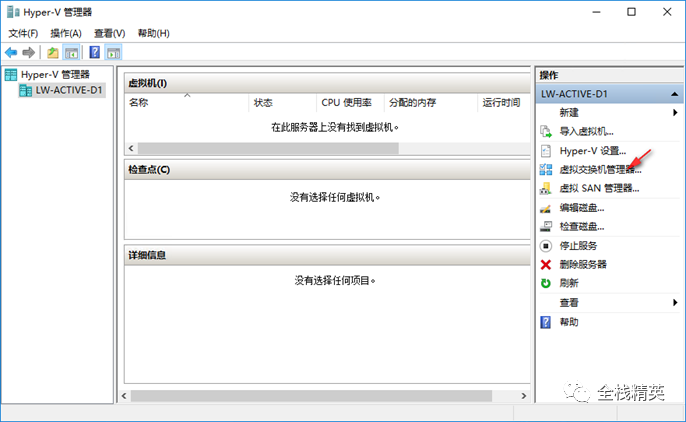Toggle the Show/Hide Action Pane toolbar icon
The height and width of the screenshot is (422, 686).
tap(114, 53)
